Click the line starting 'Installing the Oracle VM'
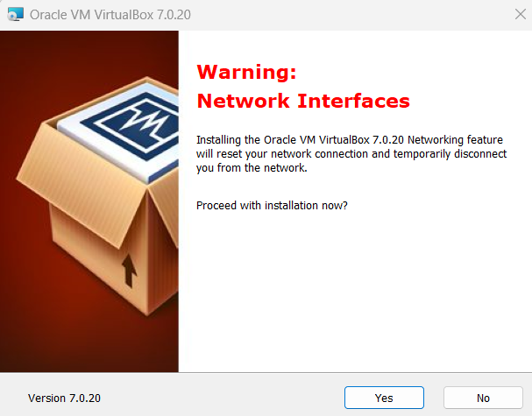 click(349, 139)
